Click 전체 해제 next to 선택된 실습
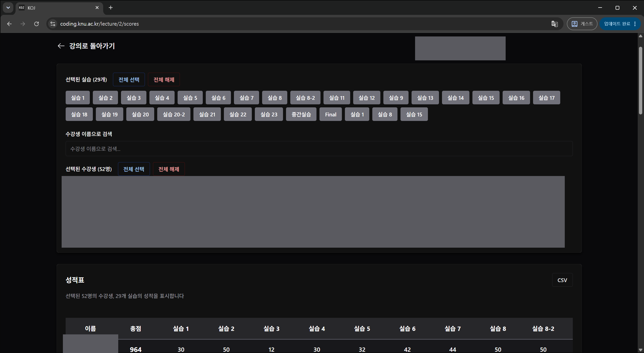The image size is (644, 353). [x=164, y=80]
